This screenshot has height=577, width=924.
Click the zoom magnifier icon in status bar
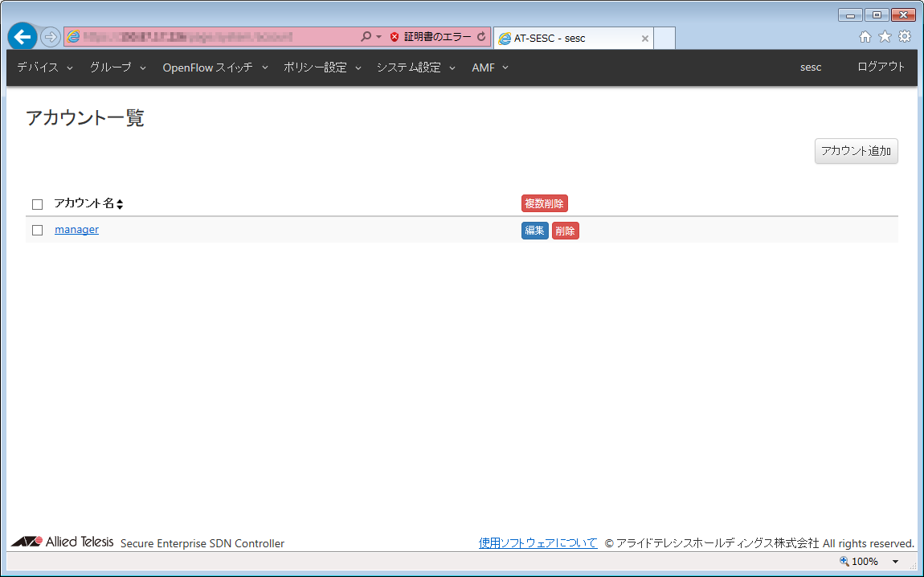(844, 561)
